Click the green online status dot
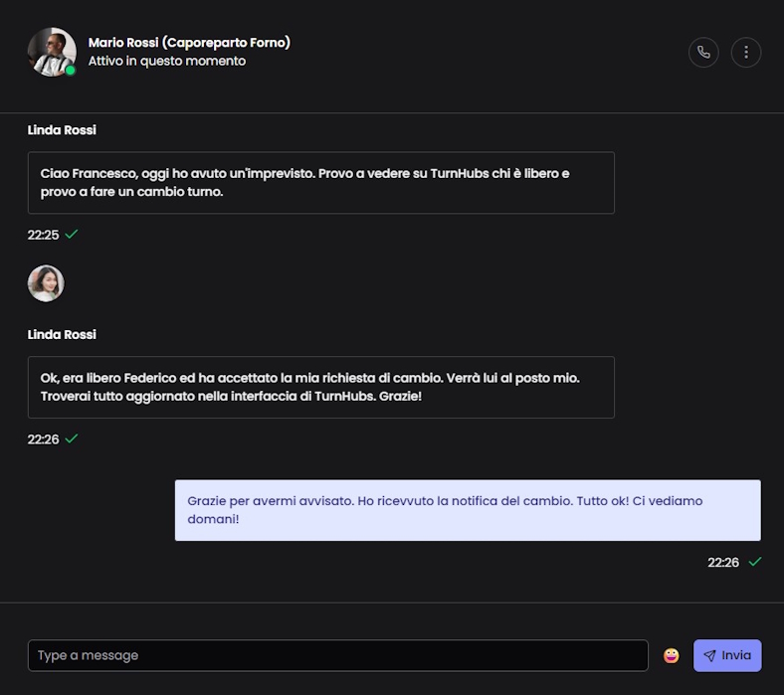This screenshot has height=695, width=784. [x=71, y=71]
